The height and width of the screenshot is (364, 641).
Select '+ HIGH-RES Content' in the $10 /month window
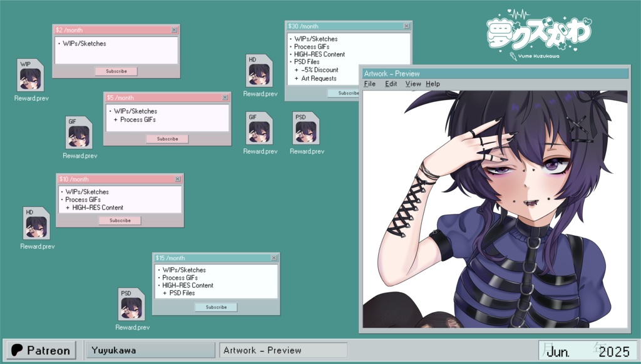click(x=95, y=208)
